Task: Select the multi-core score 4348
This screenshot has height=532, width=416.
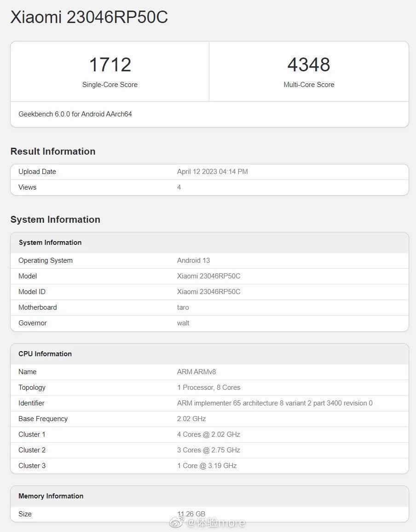Action: [x=309, y=64]
